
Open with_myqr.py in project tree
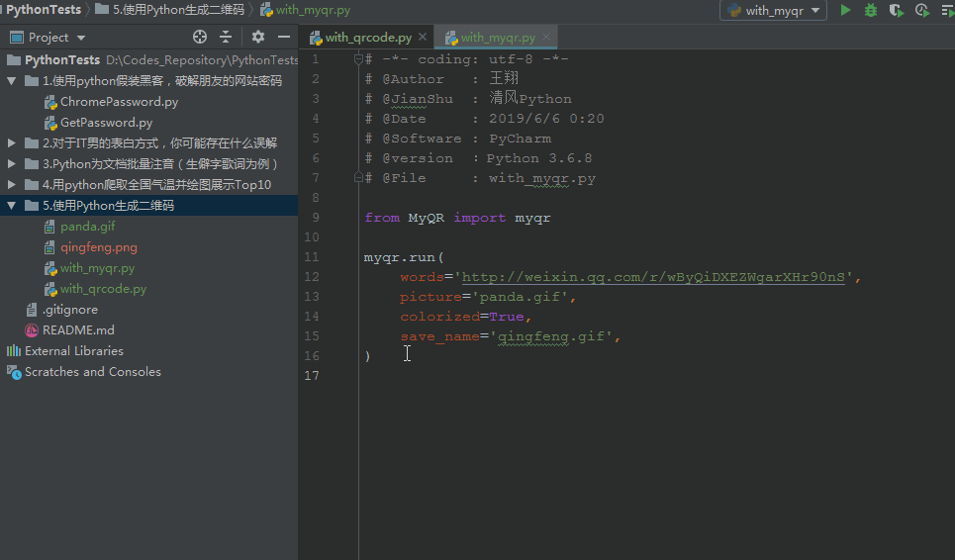pyautogui.click(x=97, y=268)
